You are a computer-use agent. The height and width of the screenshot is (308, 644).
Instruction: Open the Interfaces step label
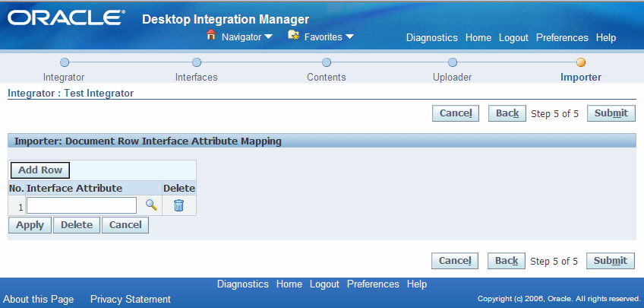pyautogui.click(x=197, y=78)
